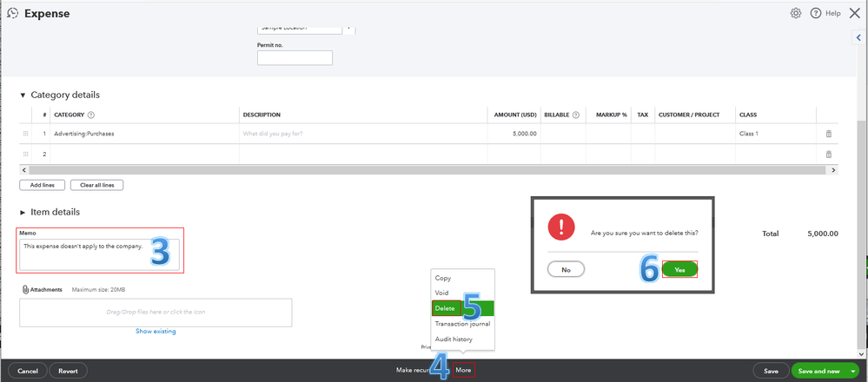Click the Permit no. input field
The image size is (868, 382).
[295, 58]
